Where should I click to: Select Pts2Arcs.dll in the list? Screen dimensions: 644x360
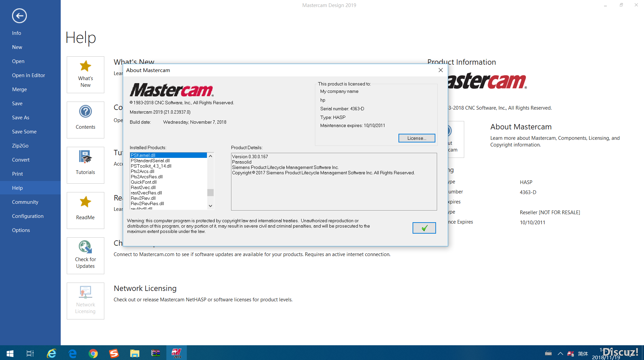[168, 171]
